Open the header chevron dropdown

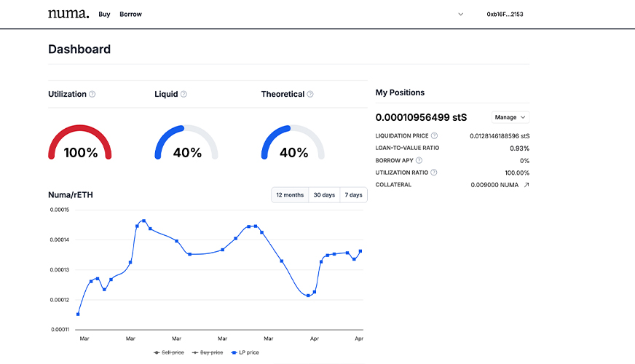(460, 14)
